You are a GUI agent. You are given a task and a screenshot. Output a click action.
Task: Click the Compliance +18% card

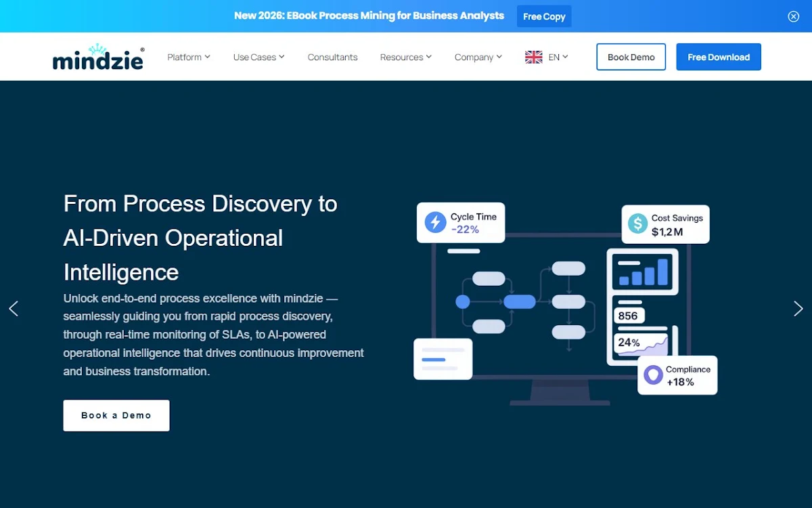[x=677, y=375]
